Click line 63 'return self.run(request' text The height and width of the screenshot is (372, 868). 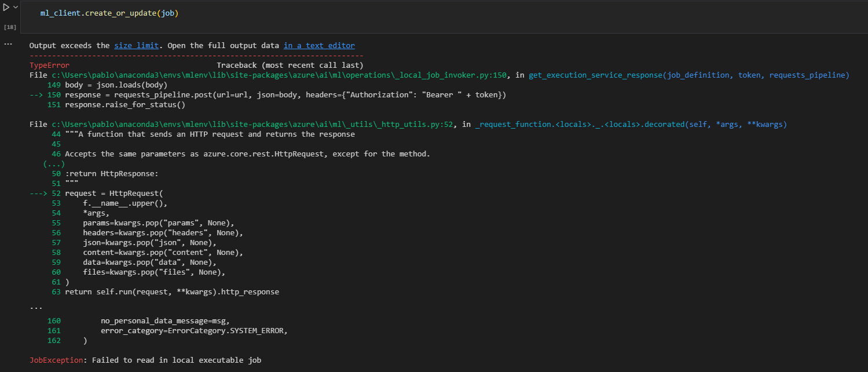[172, 292]
